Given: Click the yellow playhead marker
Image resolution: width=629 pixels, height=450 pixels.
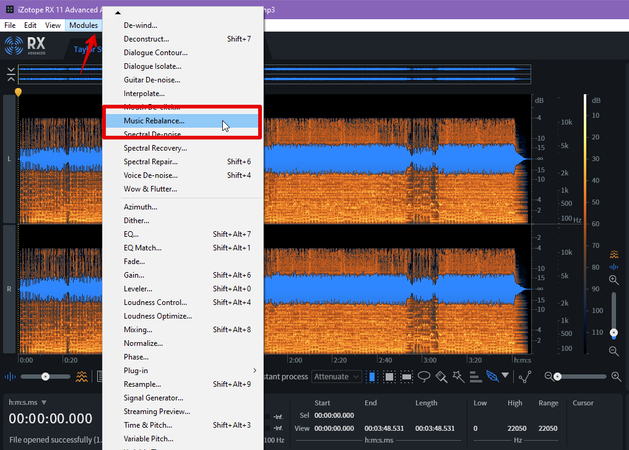Looking at the screenshot, I should [x=18, y=92].
